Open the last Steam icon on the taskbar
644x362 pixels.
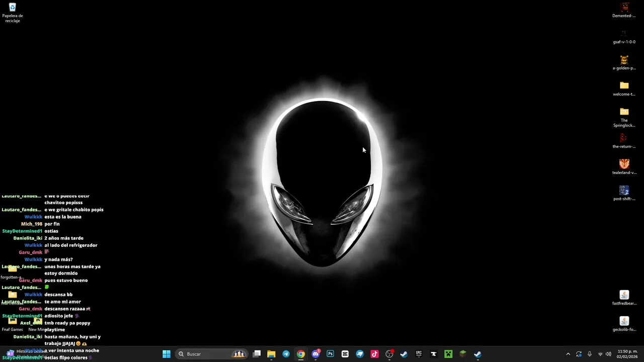click(477, 354)
